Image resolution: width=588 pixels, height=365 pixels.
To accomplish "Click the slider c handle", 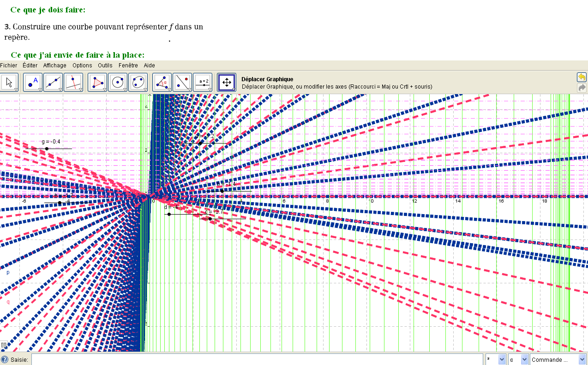I will coord(210,219).
